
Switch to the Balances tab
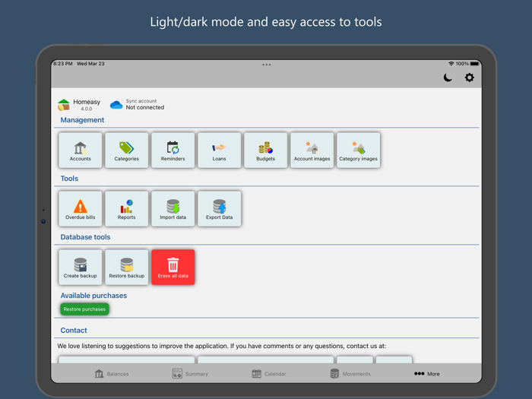(112, 374)
